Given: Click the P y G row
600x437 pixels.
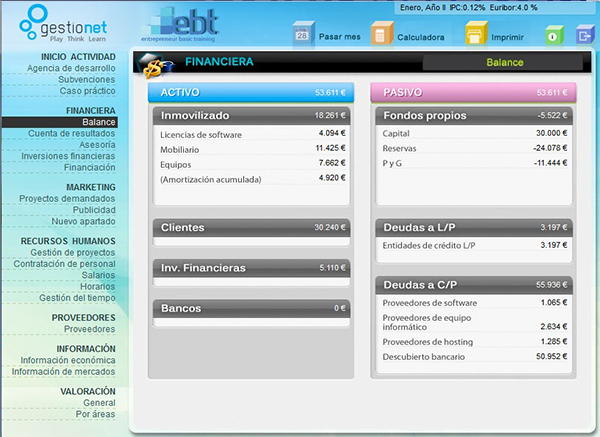Looking at the screenshot, I should (474, 163).
